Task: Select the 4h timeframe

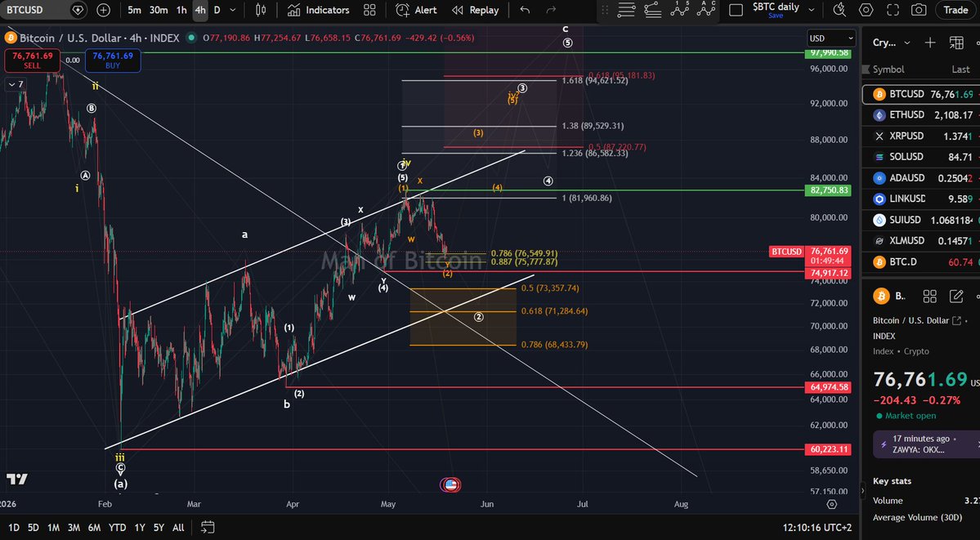Action: [200, 10]
